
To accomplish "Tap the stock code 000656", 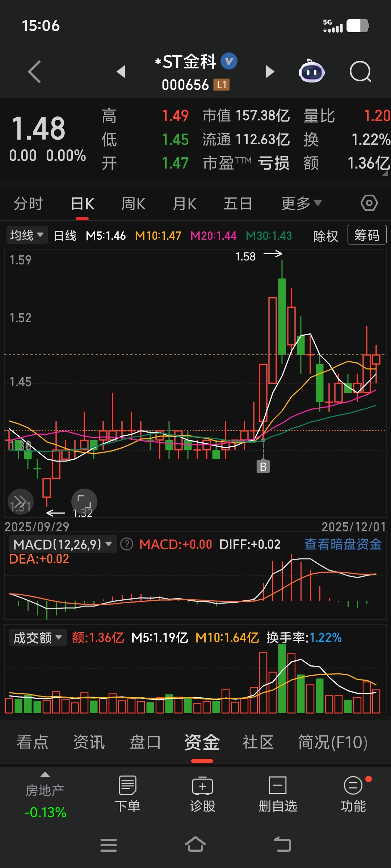I will tap(185, 85).
